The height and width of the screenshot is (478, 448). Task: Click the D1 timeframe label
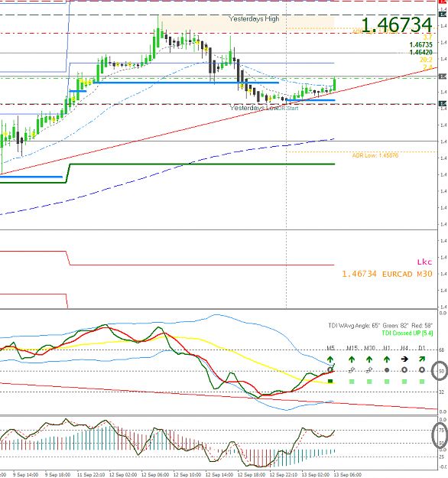422,348
